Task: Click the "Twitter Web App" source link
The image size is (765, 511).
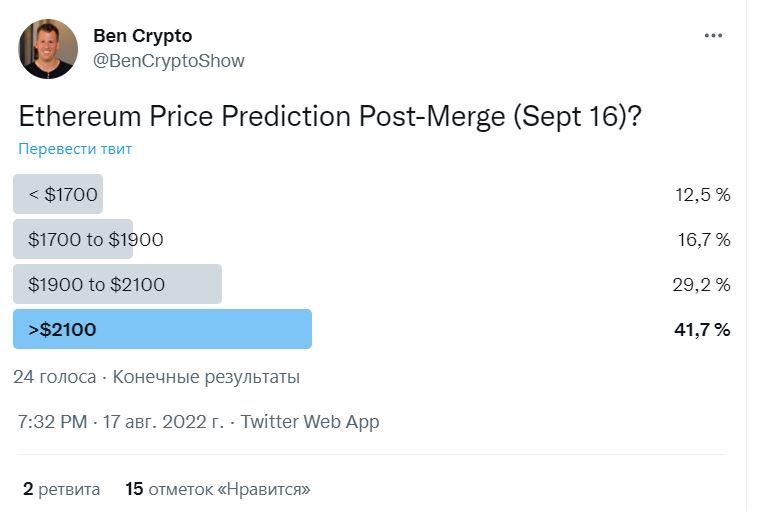Action: coord(310,421)
